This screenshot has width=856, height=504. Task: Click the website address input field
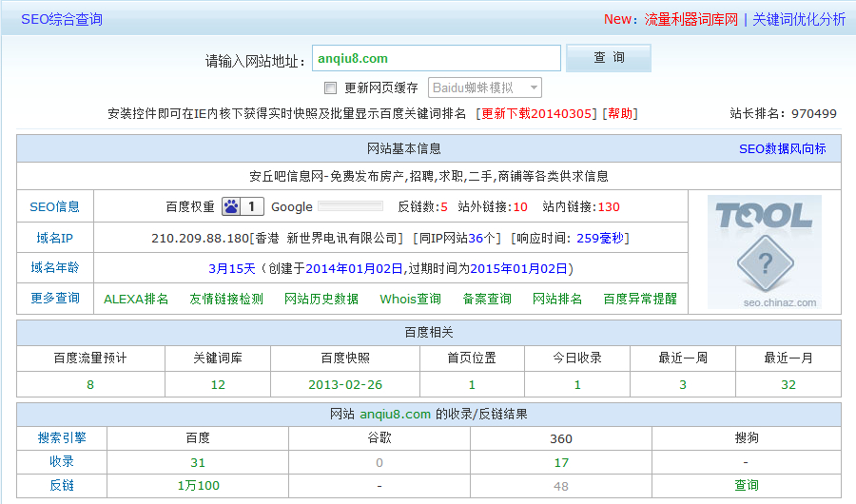pyautogui.click(x=436, y=58)
